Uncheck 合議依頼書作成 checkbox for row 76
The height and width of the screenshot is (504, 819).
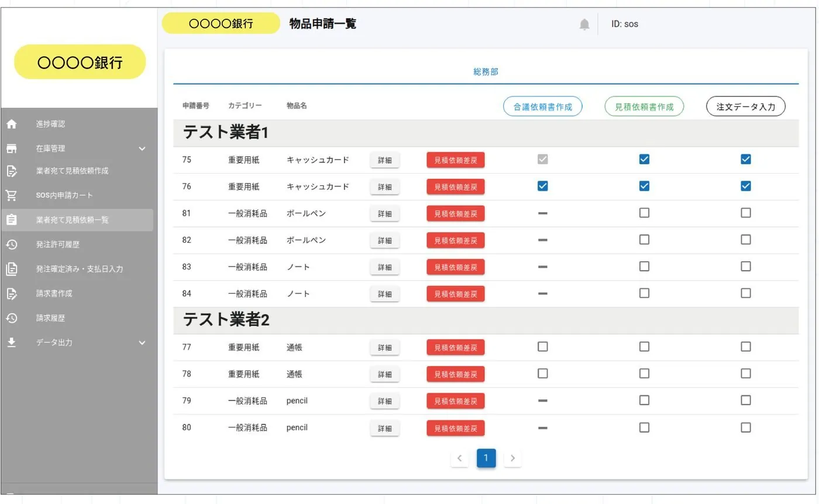pyautogui.click(x=543, y=187)
